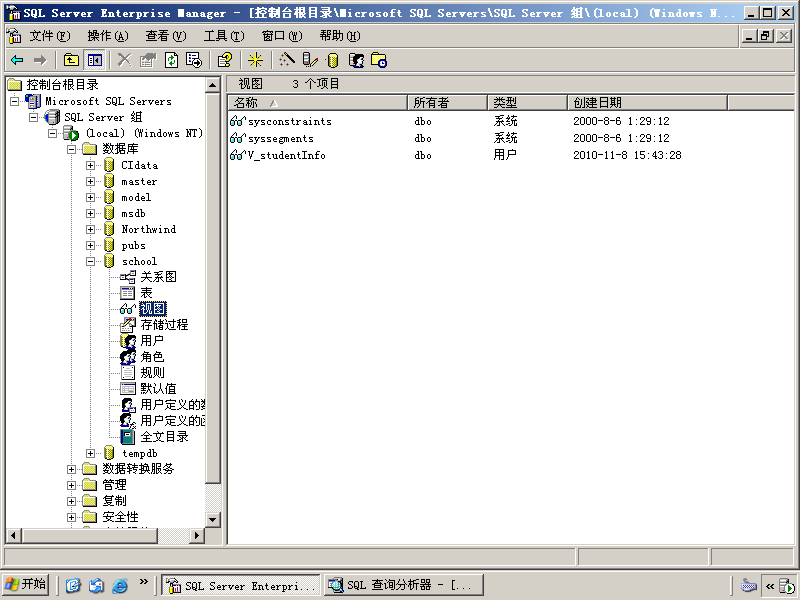Image resolution: width=800 pixels, height=600 pixels.
Task: Expand the CIdata database node
Action: (x=90, y=165)
